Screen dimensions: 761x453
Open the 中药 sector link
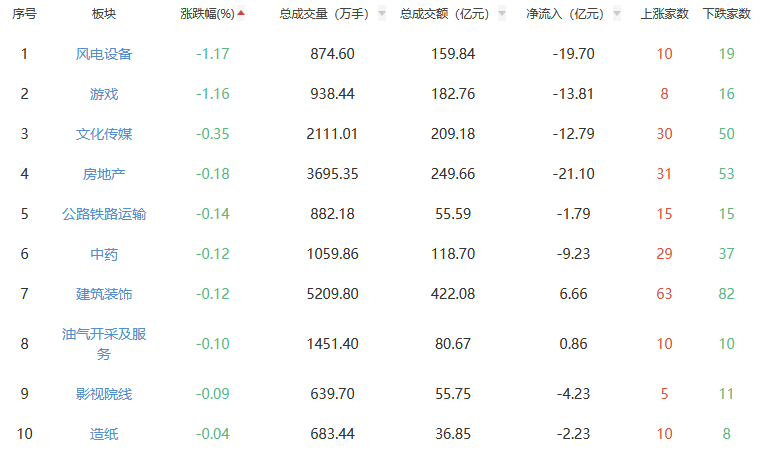point(103,254)
